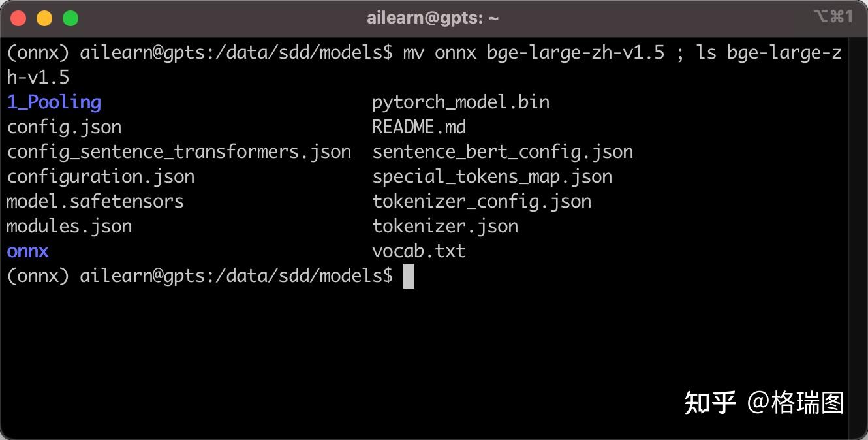The height and width of the screenshot is (440, 868).
Task: Click the green full-screen window button
Action: click(x=70, y=18)
